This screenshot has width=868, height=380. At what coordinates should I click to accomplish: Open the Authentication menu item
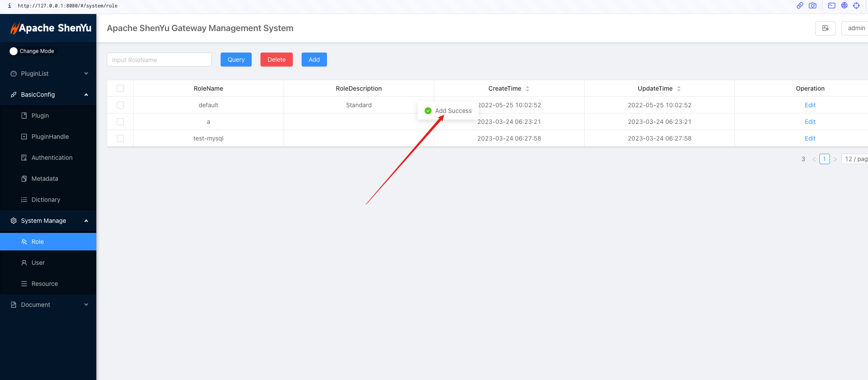pos(48,158)
